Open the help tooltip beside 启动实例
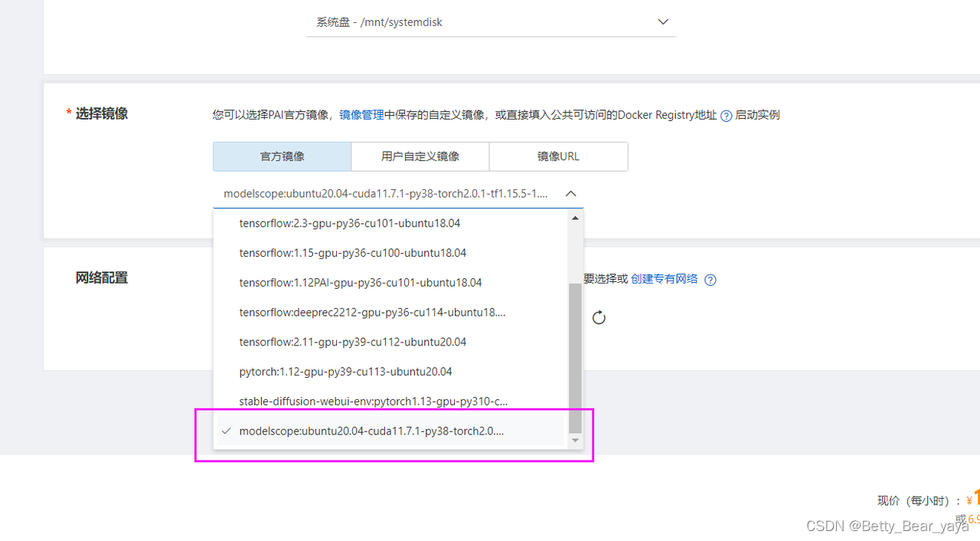The width and height of the screenshot is (980, 541). click(x=726, y=115)
